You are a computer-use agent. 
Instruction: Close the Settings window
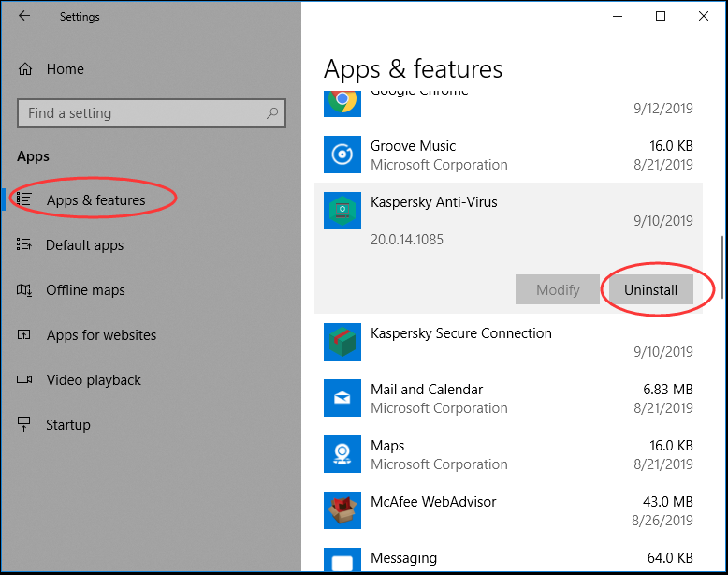(x=704, y=16)
